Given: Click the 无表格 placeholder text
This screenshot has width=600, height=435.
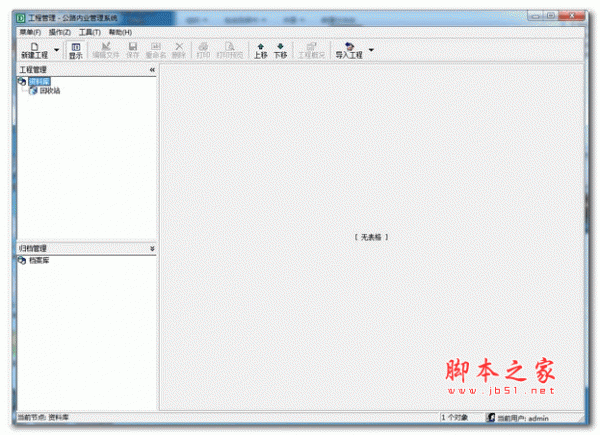Looking at the screenshot, I should point(371,237).
